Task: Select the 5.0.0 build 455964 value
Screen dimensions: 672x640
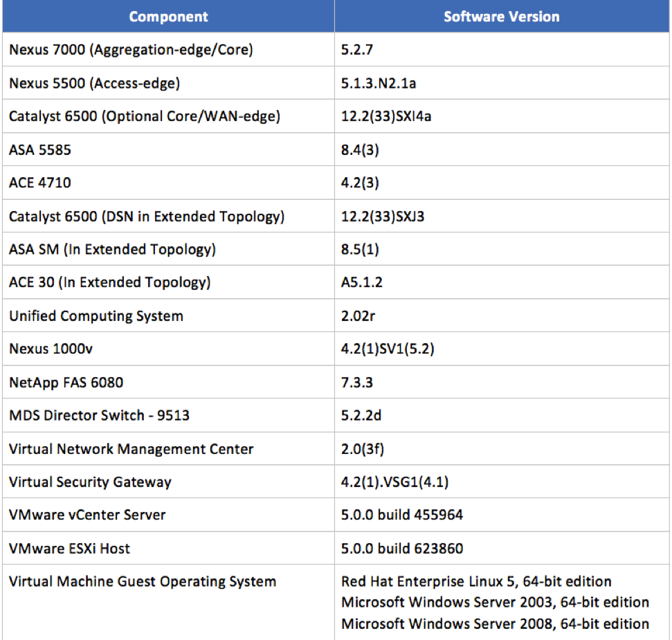Action: click(x=402, y=515)
